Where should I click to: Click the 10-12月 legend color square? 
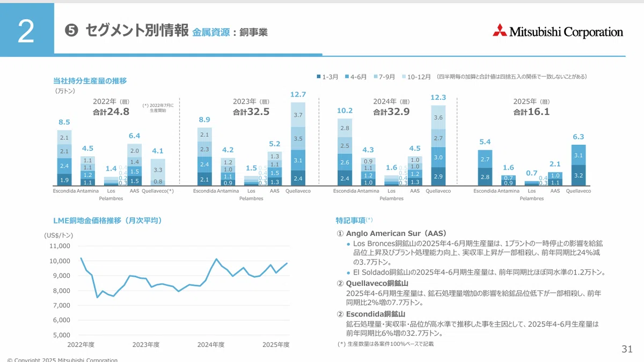pos(404,77)
